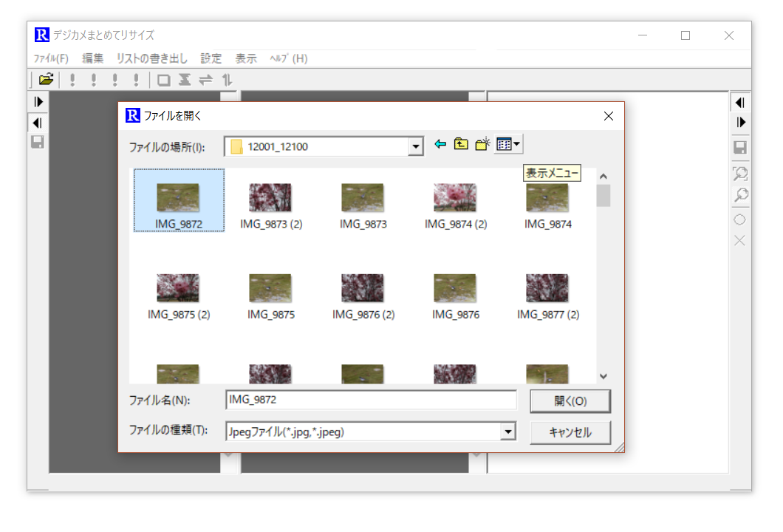This screenshot has width=783, height=532.
Task: Click the 開く(O) button
Action: point(570,401)
